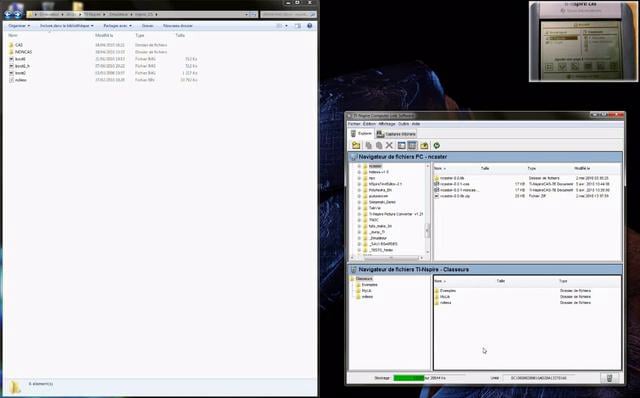Open Organiser dropdown in Explorer window
Image resolution: width=640 pixels, height=398 pixels.
click(19, 26)
